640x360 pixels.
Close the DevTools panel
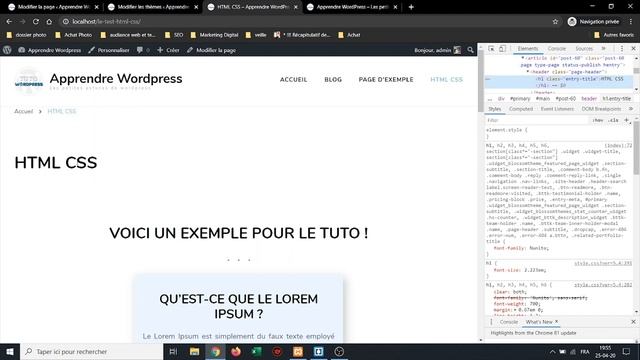click(x=633, y=49)
